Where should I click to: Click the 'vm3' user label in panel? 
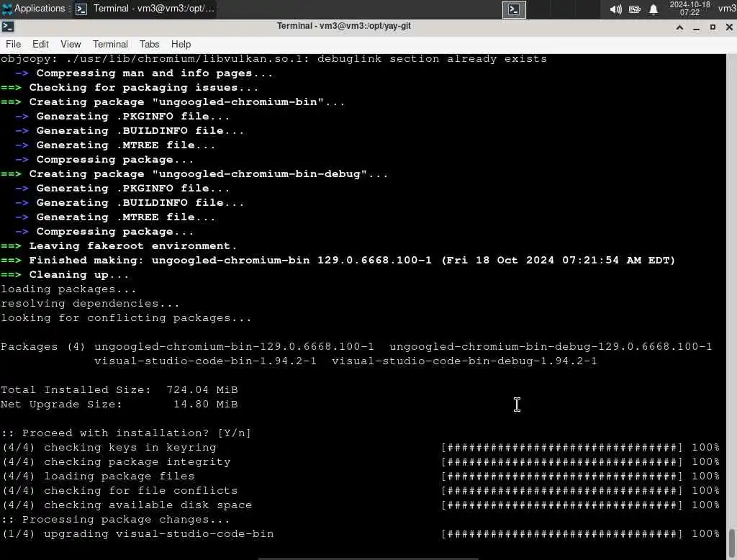727,9
